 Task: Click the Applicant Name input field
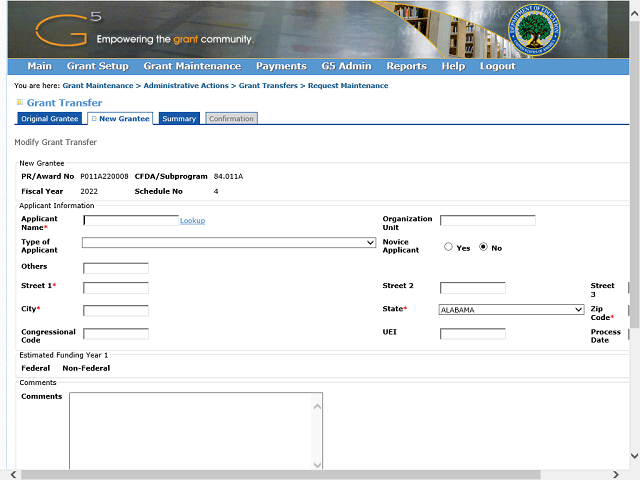130,220
